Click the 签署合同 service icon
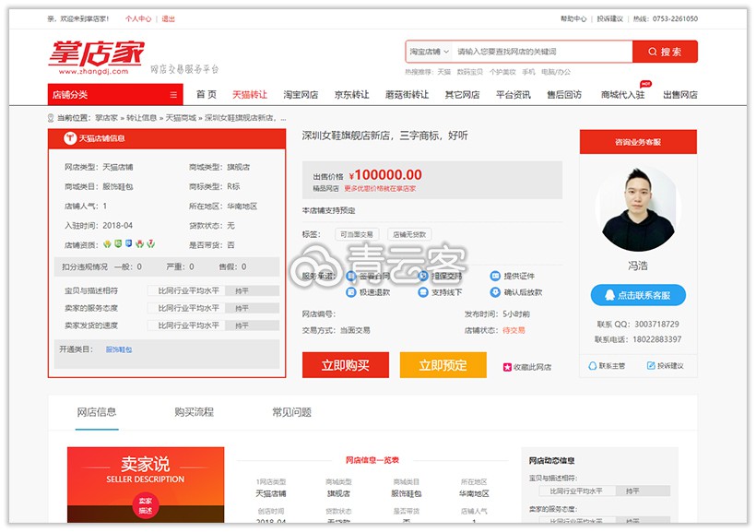The width and height of the screenshot is (756, 532). (x=351, y=277)
